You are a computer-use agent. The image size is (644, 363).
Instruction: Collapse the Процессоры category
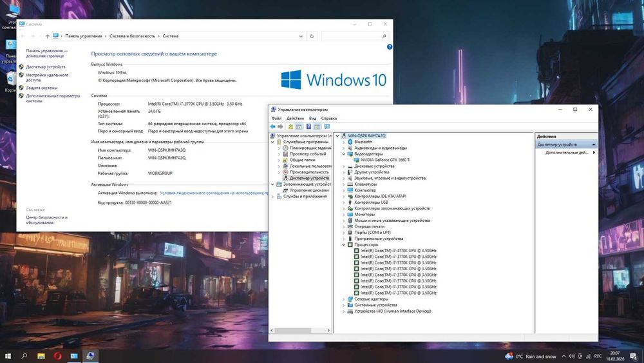pos(344,244)
